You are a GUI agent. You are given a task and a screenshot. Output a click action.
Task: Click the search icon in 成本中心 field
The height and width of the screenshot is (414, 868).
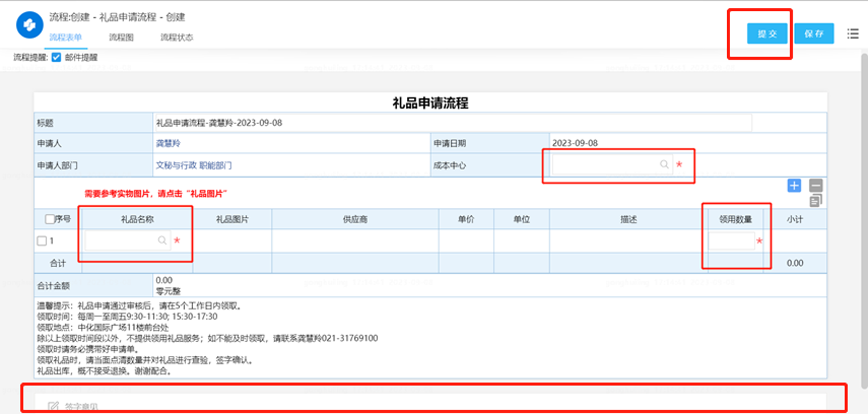[664, 165]
